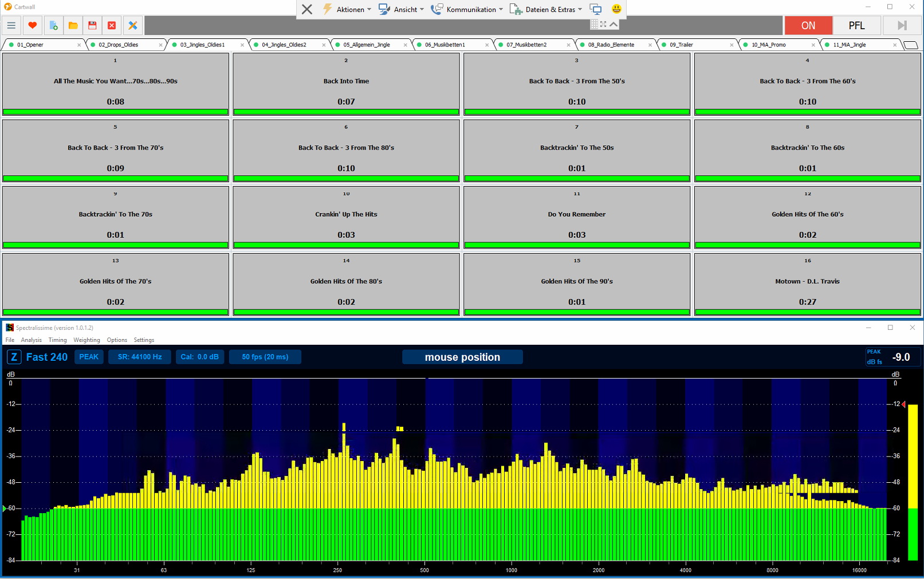
Task: Click the red heart favorites icon
Action: click(x=32, y=25)
